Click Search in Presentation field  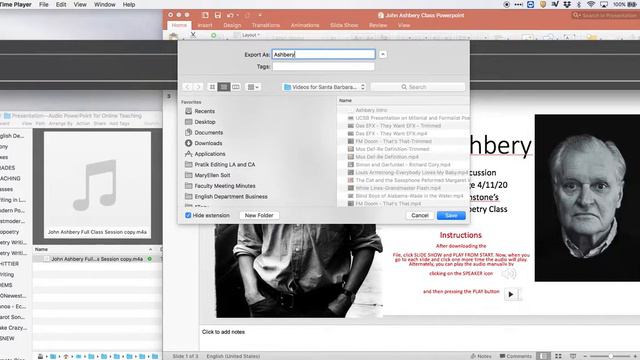tap(606, 15)
